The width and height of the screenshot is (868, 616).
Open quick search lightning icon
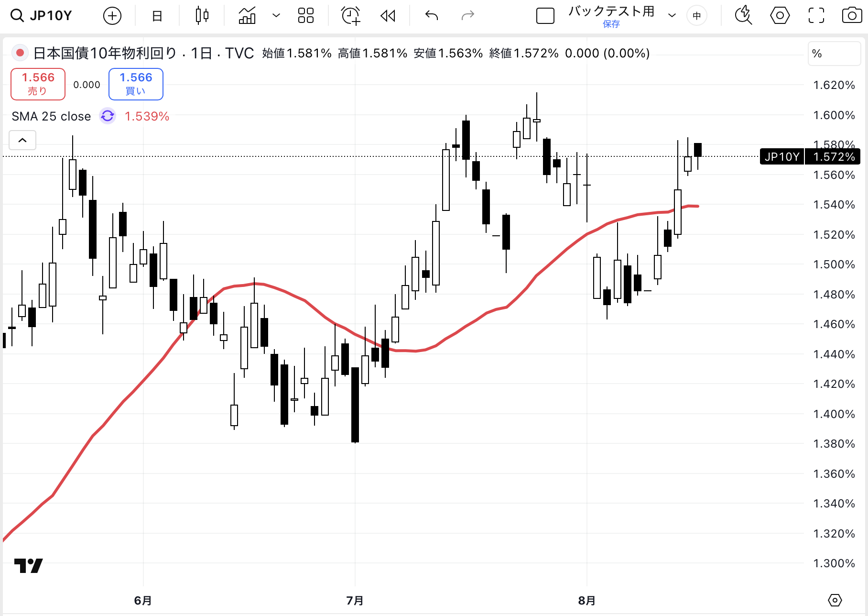pyautogui.click(x=743, y=16)
